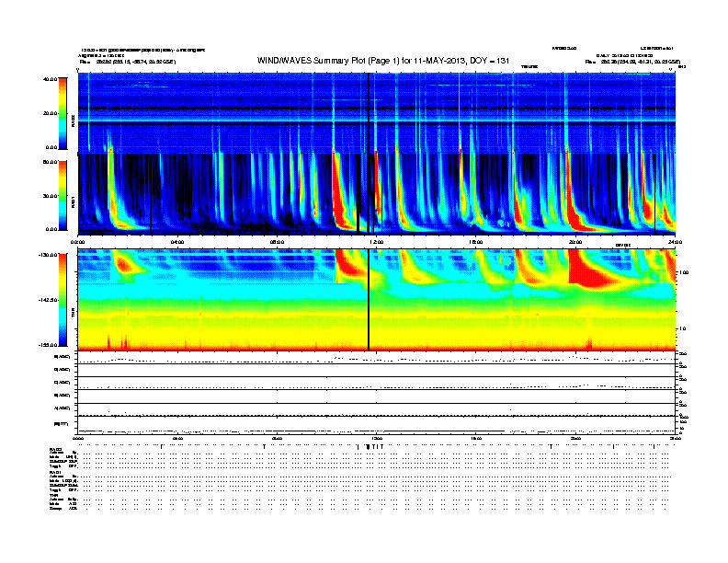The width and height of the screenshot is (728, 563).
Task: Select the TNR intensity color bar
Action: 63,300
